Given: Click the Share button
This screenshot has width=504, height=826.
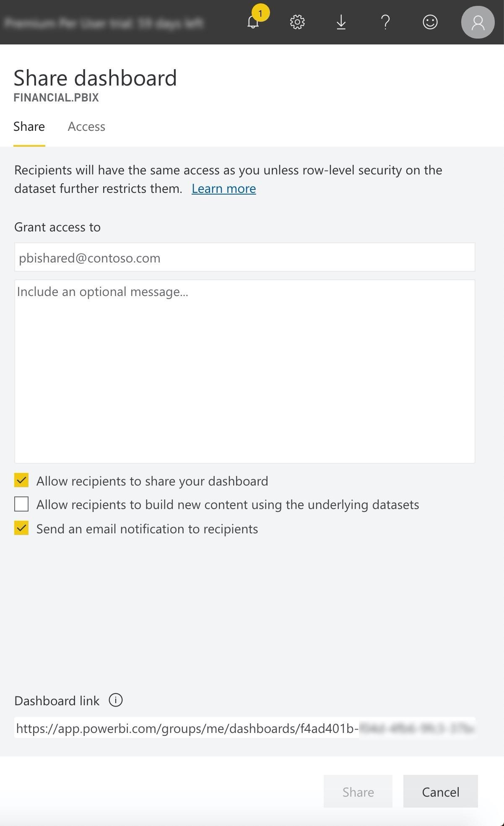Looking at the screenshot, I should coord(358,792).
